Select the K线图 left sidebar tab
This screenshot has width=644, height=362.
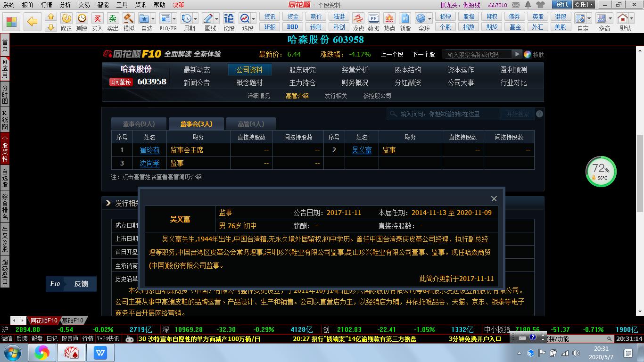click(5, 120)
